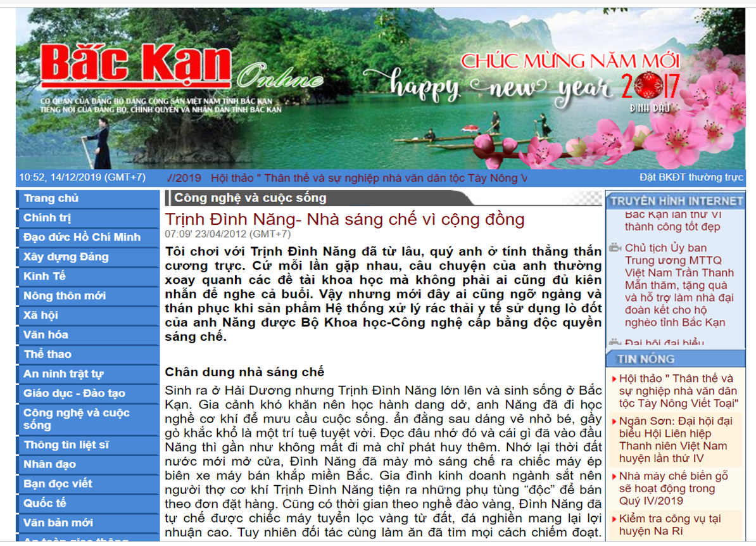Click red arrow bullet beside Hội thảo headline

(614, 379)
